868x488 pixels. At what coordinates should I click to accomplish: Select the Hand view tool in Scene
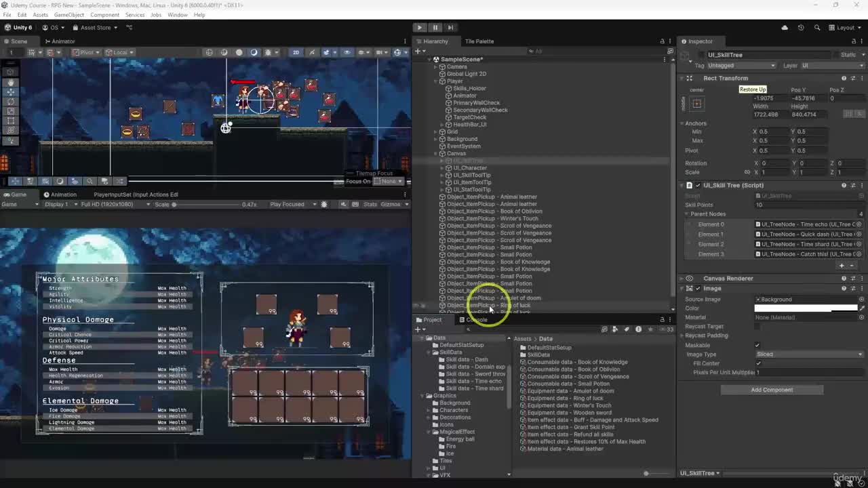[11, 82]
